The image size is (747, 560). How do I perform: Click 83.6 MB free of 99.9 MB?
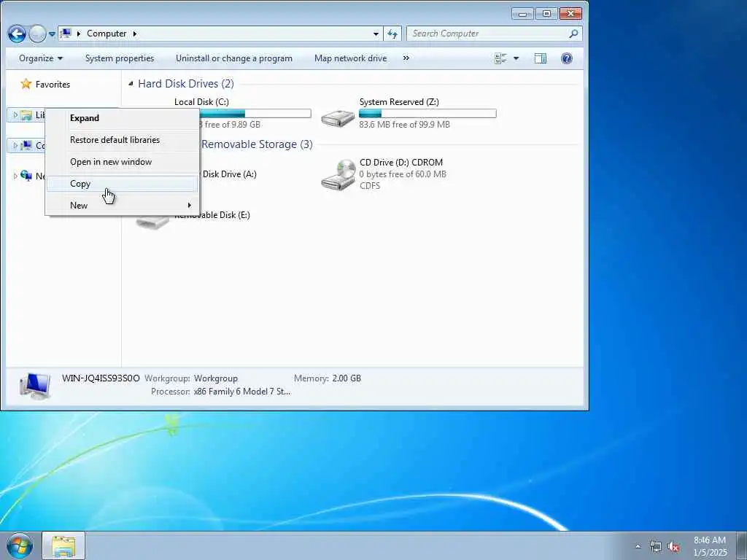(404, 125)
